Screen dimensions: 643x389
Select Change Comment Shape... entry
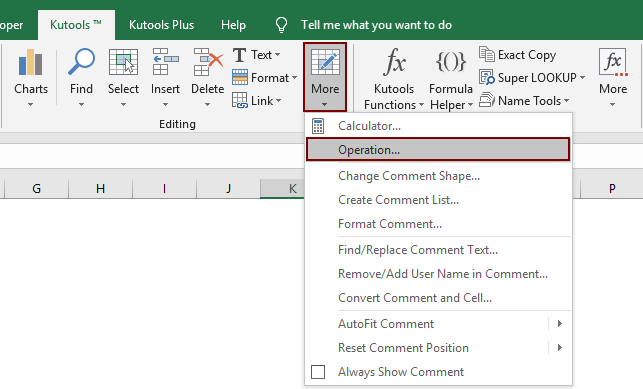[438, 176]
